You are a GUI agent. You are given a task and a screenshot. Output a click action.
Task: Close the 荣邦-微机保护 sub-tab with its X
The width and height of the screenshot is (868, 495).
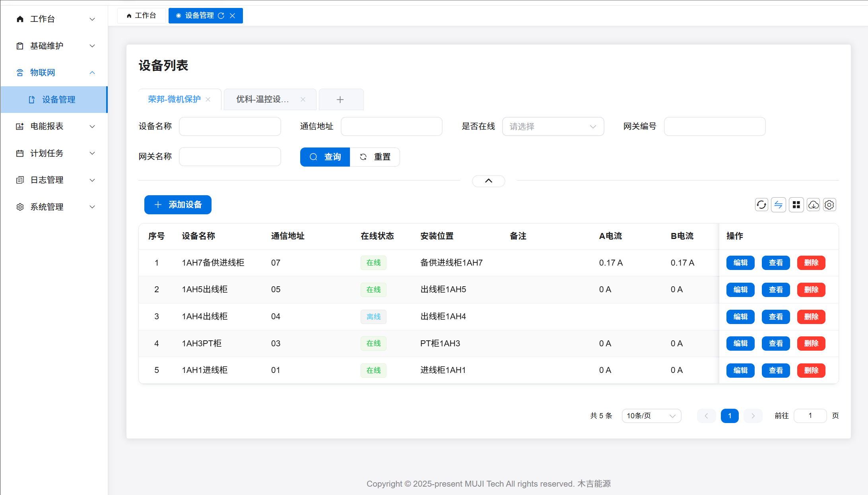[x=208, y=99]
